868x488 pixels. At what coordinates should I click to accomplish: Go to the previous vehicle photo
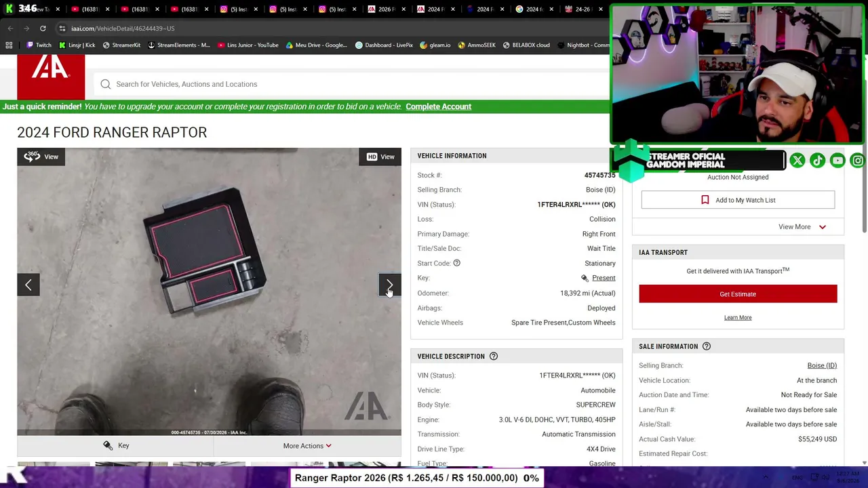(x=28, y=285)
